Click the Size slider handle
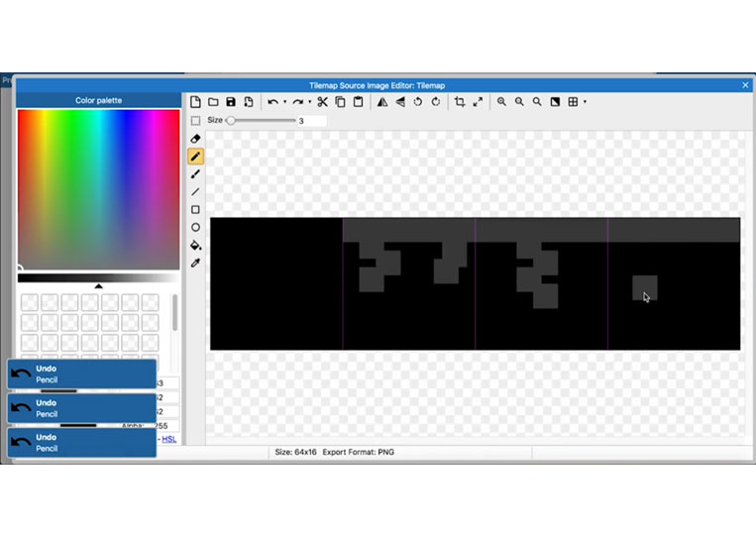The width and height of the screenshot is (756, 536). (x=231, y=121)
